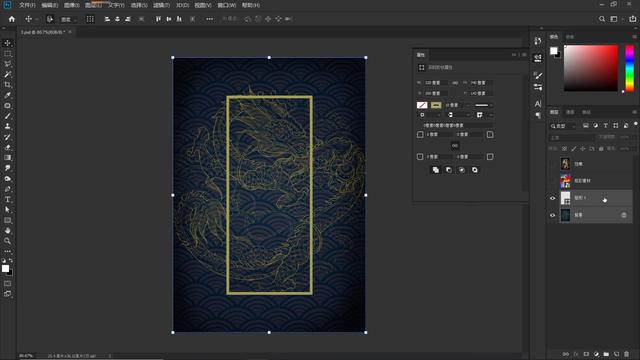Toggle the corner radius link button
Screen dimensions: 640x360
click(x=455, y=146)
